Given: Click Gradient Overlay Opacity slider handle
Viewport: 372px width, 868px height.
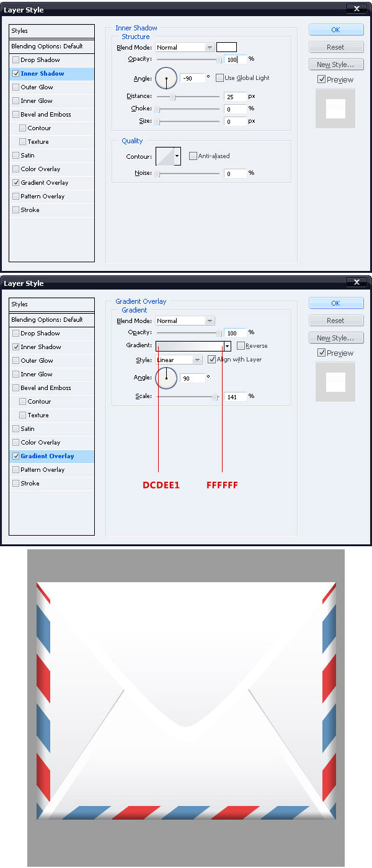Looking at the screenshot, I should [x=219, y=333].
